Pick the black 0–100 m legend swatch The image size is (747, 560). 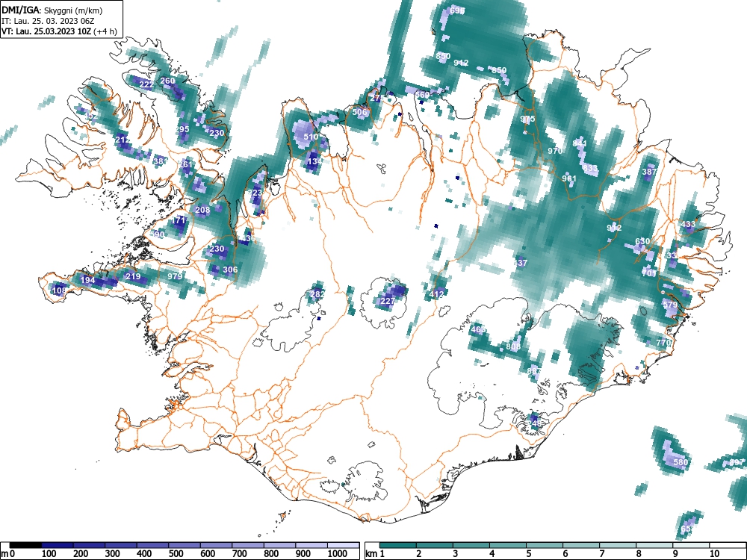coord(25,545)
